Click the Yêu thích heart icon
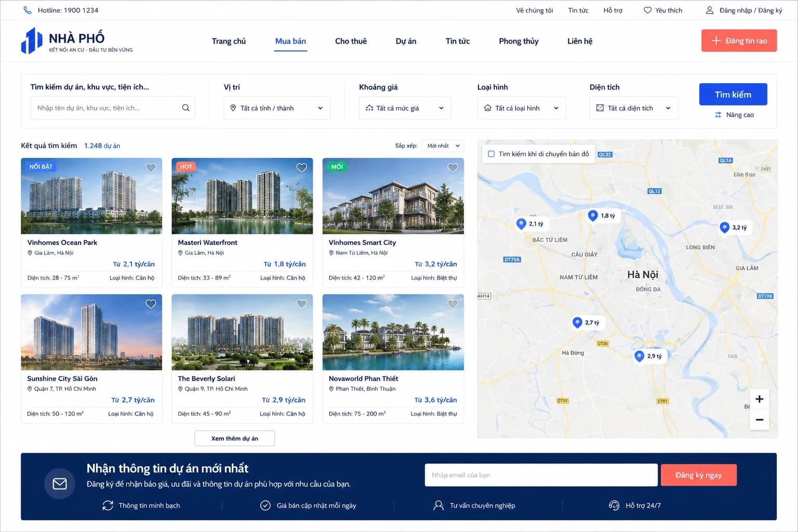Image resolution: width=798 pixels, height=532 pixels. coord(647,10)
